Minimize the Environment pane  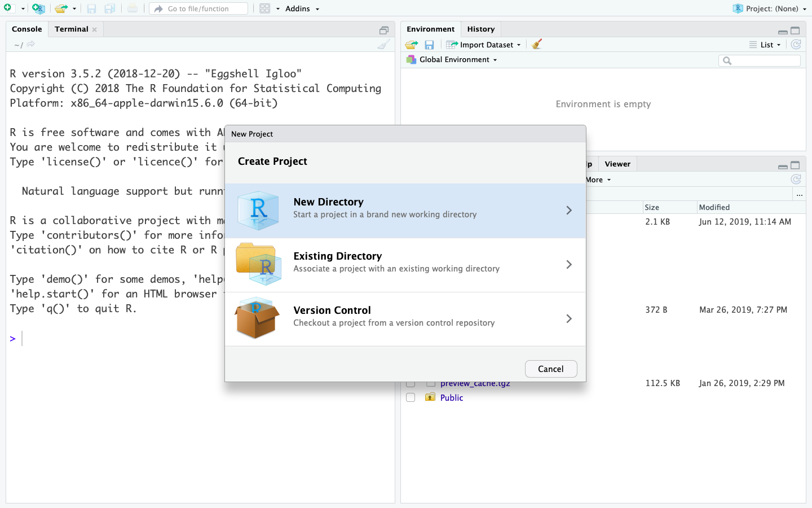pos(783,32)
